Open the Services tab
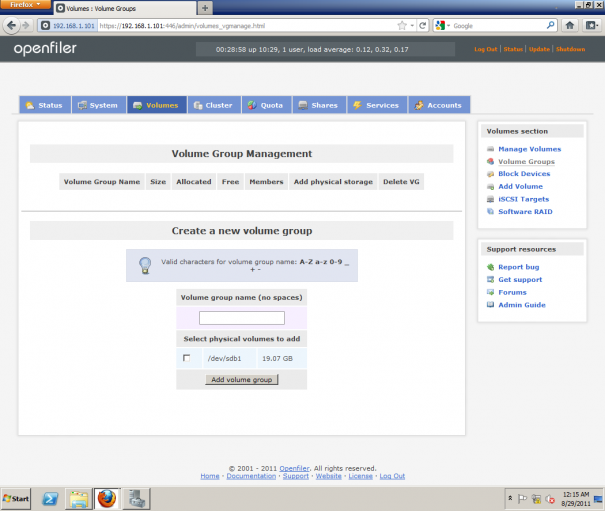This screenshot has height=511, width=605. pyautogui.click(x=377, y=105)
